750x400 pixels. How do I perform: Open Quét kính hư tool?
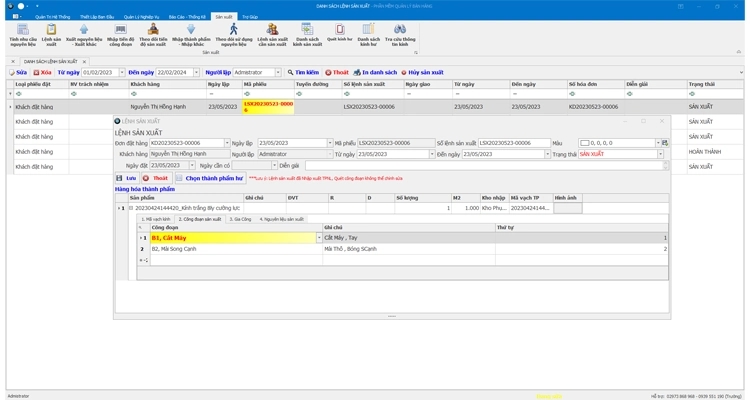pos(339,33)
